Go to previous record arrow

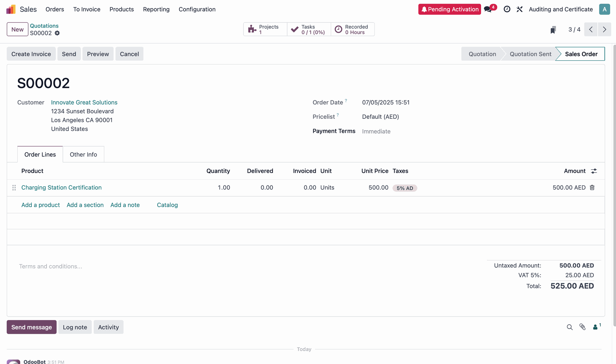coord(591,30)
